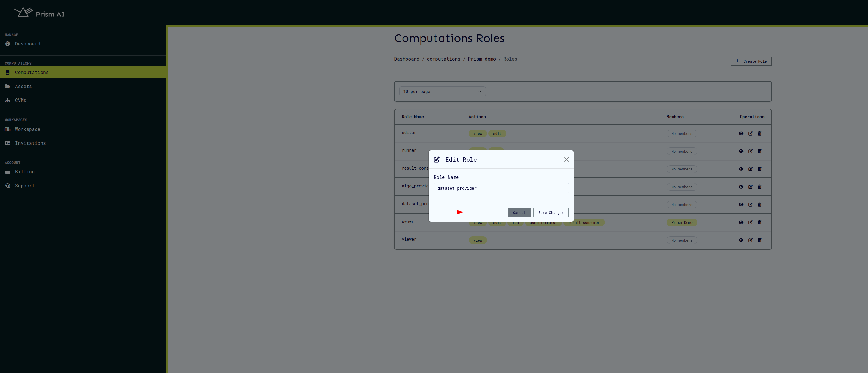Viewport: 868px width, 373px height.
Task: Click the Dashboard gauge icon
Action: (x=8, y=44)
